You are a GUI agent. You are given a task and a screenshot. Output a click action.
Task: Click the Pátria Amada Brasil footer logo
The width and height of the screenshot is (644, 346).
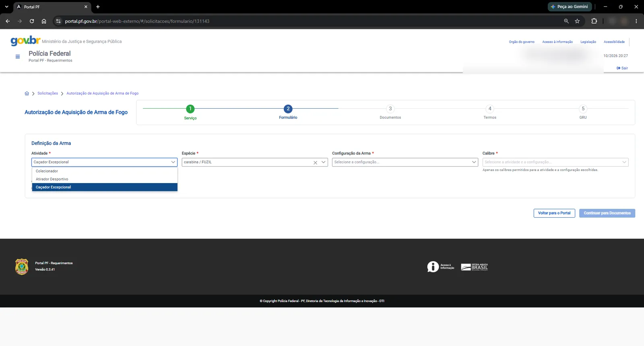click(x=475, y=267)
